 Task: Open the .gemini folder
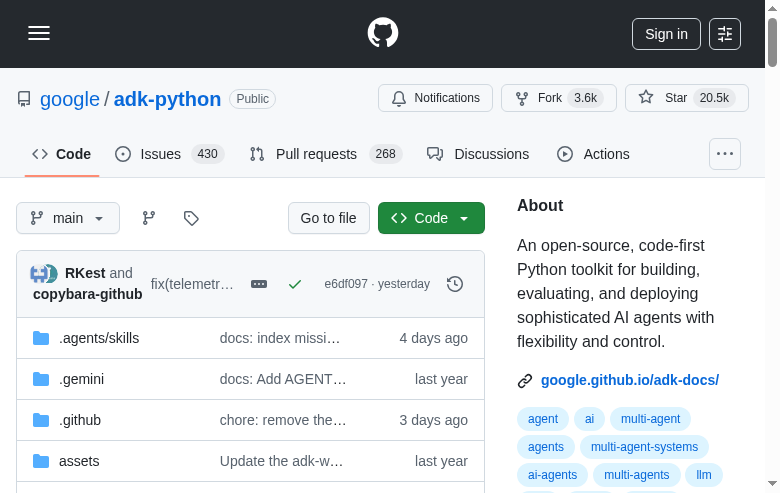pos(82,379)
